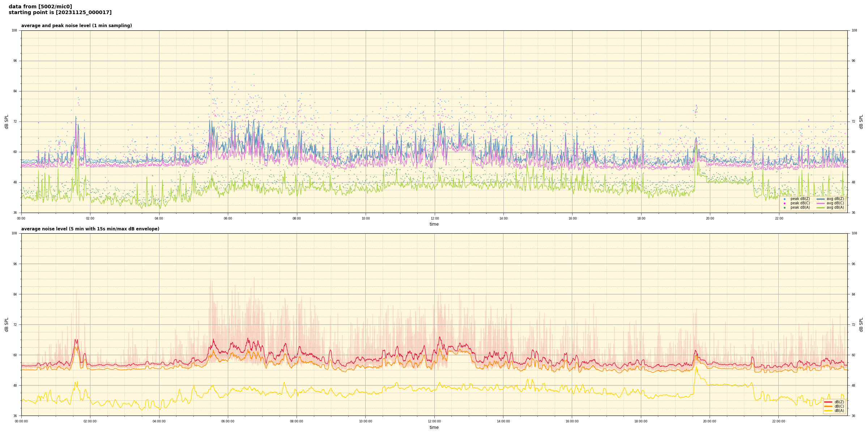Click the 06:00 tick on top chart
Screen dimensions: 868x434
point(228,218)
